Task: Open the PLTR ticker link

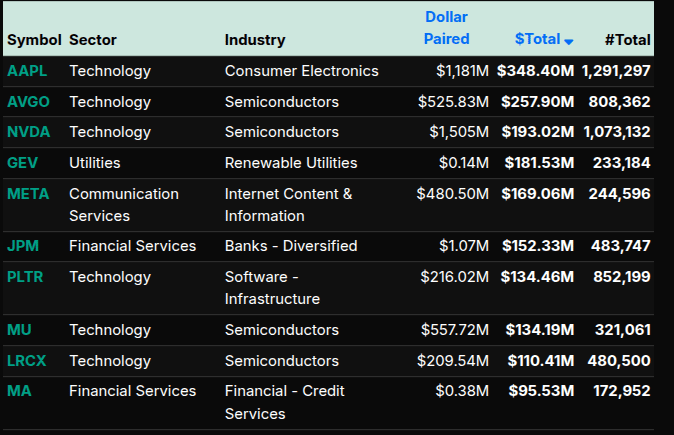Action: [27, 277]
